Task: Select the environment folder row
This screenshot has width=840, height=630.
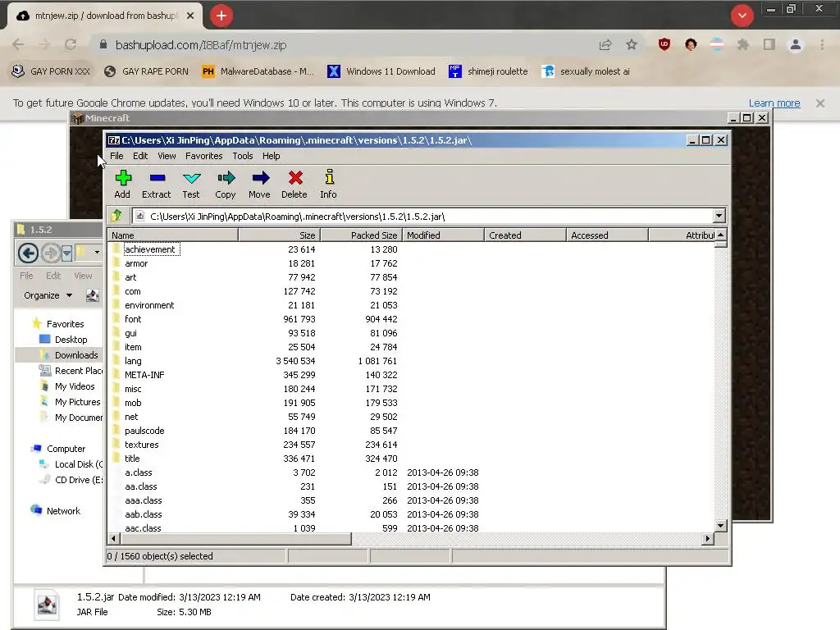Action: click(x=411, y=305)
